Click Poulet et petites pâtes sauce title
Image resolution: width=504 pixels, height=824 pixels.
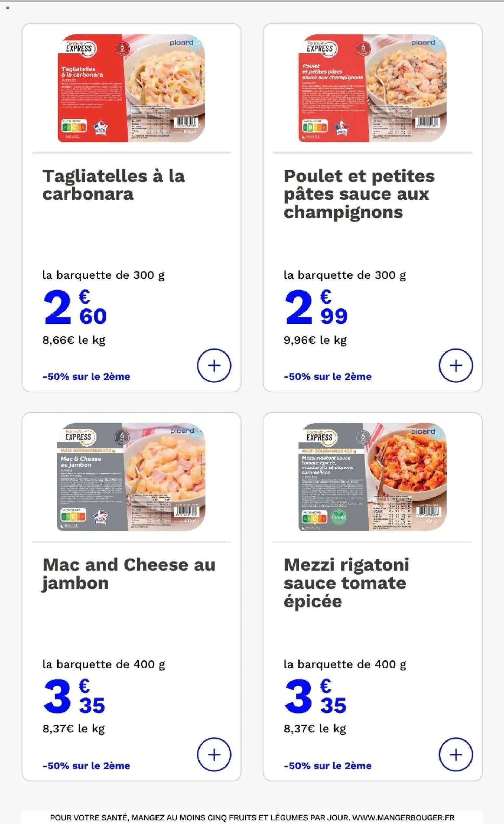click(359, 194)
